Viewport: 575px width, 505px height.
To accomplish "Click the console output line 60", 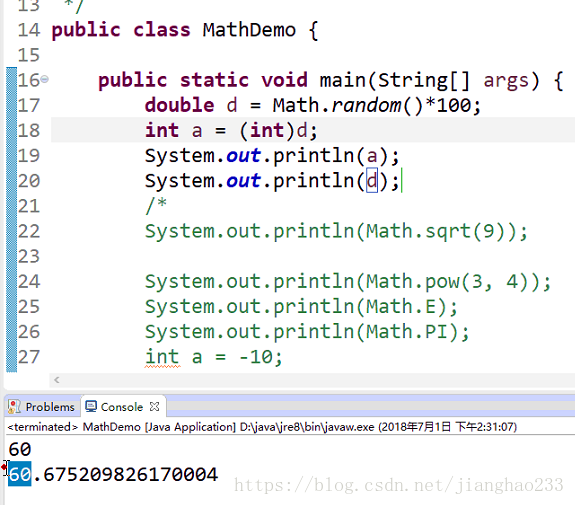I will click(x=20, y=449).
